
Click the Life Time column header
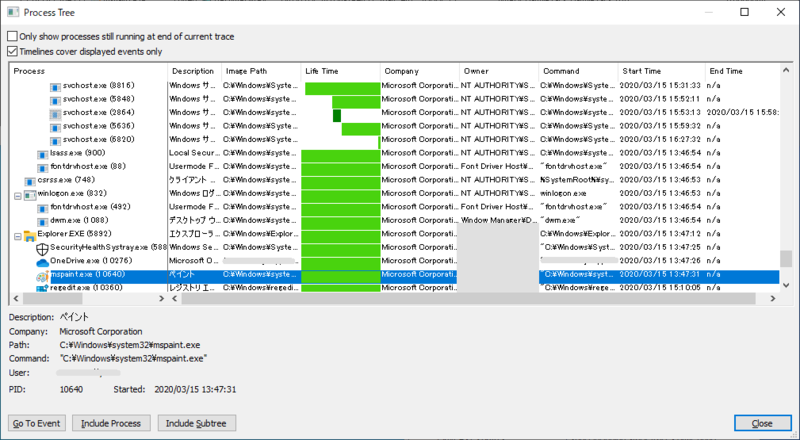point(341,71)
